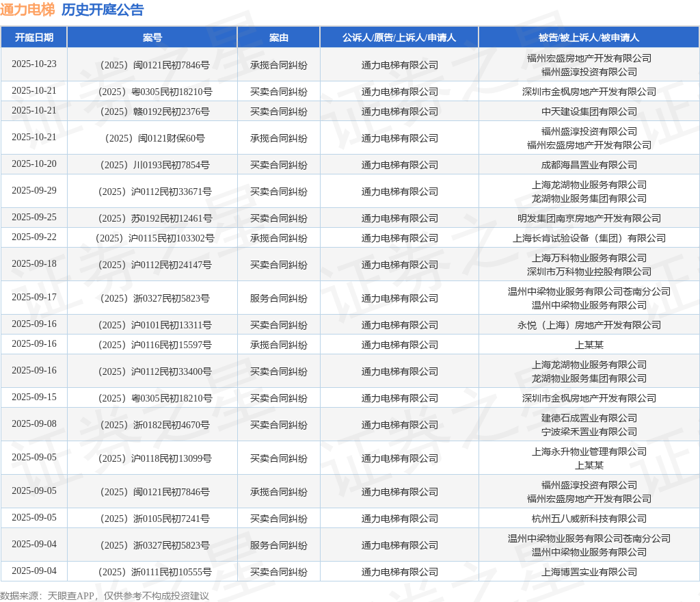Click the 公诉人/原告/上诉人/申请人 column header

pyautogui.click(x=399, y=38)
